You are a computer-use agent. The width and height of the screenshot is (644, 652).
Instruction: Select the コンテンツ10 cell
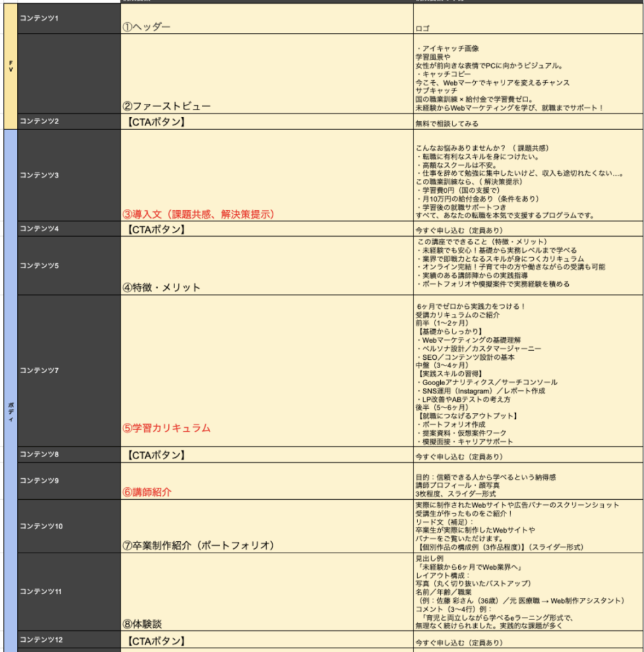point(69,527)
